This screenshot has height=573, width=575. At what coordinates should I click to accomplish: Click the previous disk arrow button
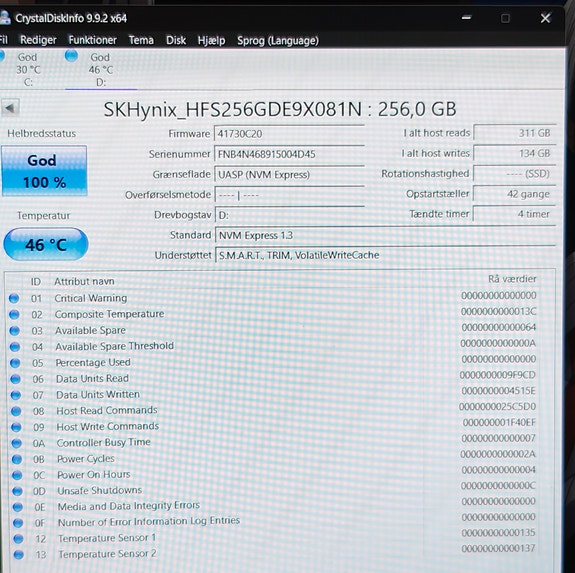point(10,108)
